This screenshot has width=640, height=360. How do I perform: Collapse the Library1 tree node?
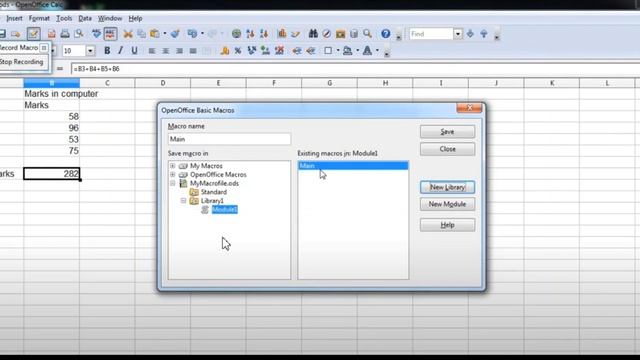[x=183, y=200]
